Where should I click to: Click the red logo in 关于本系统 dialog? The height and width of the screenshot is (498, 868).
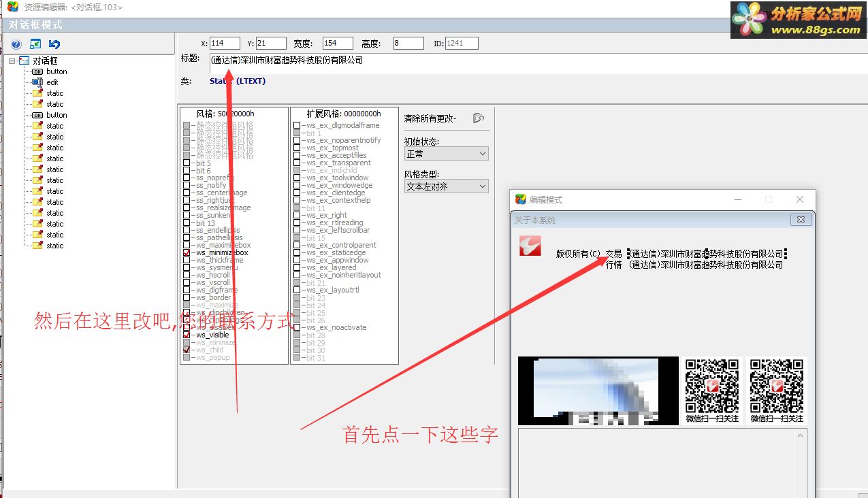click(529, 246)
